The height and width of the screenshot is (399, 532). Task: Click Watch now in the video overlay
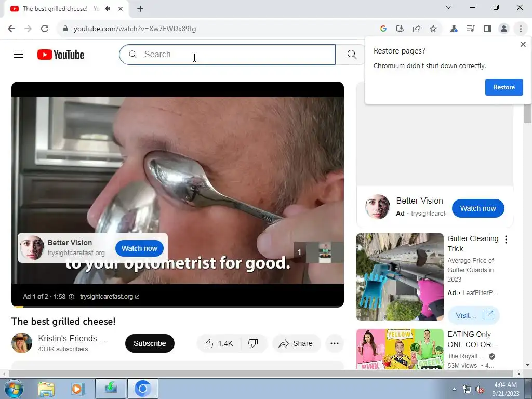(139, 248)
